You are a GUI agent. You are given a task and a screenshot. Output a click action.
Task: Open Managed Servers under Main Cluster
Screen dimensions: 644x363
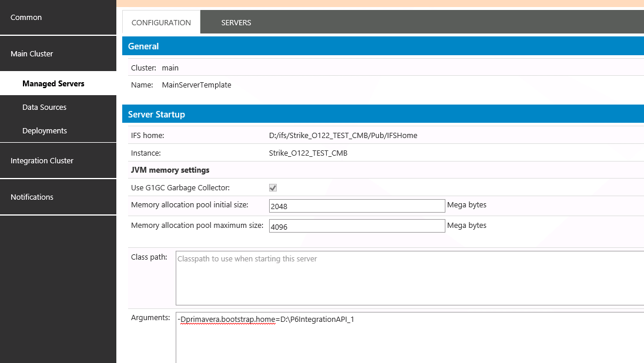(x=53, y=83)
